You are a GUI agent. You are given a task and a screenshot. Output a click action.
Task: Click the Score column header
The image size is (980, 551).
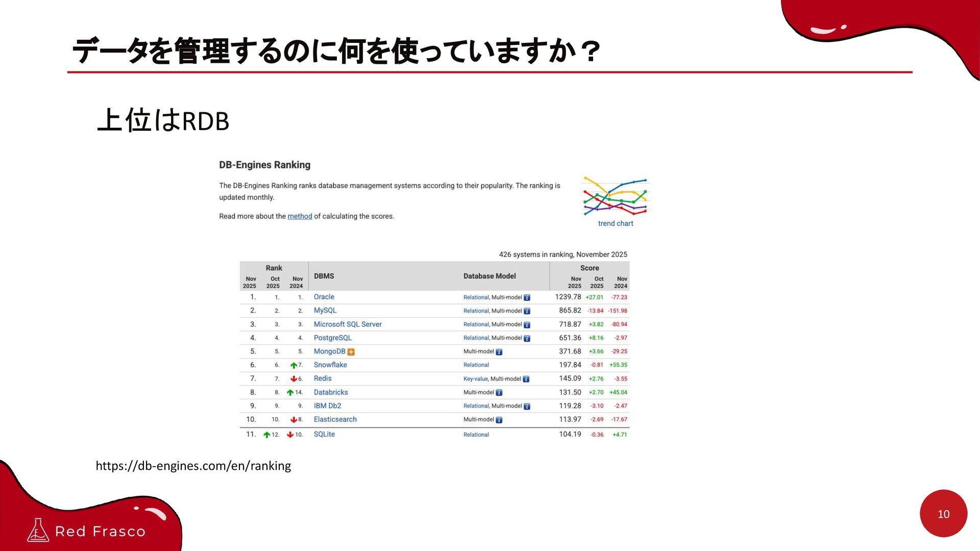[590, 268]
